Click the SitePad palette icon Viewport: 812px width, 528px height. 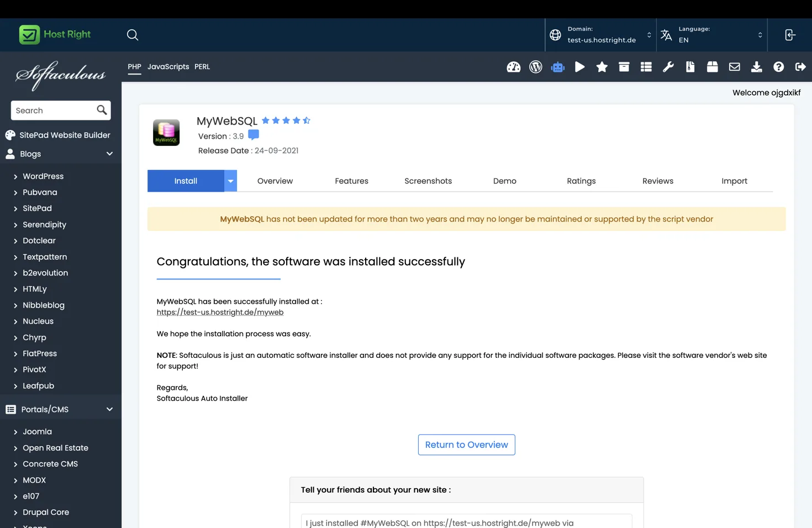pyautogui.click(x=10, y=135)
